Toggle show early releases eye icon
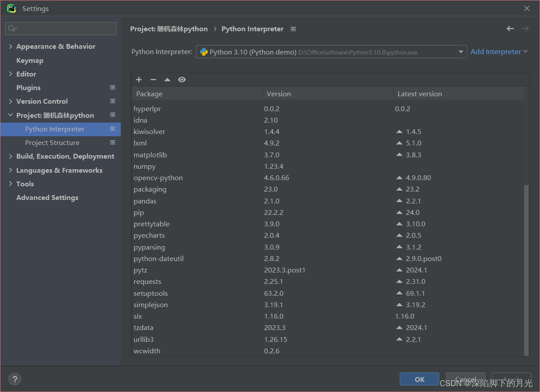Image resolution: width=540 pixels, height=392 pixels. coord(182,80)
